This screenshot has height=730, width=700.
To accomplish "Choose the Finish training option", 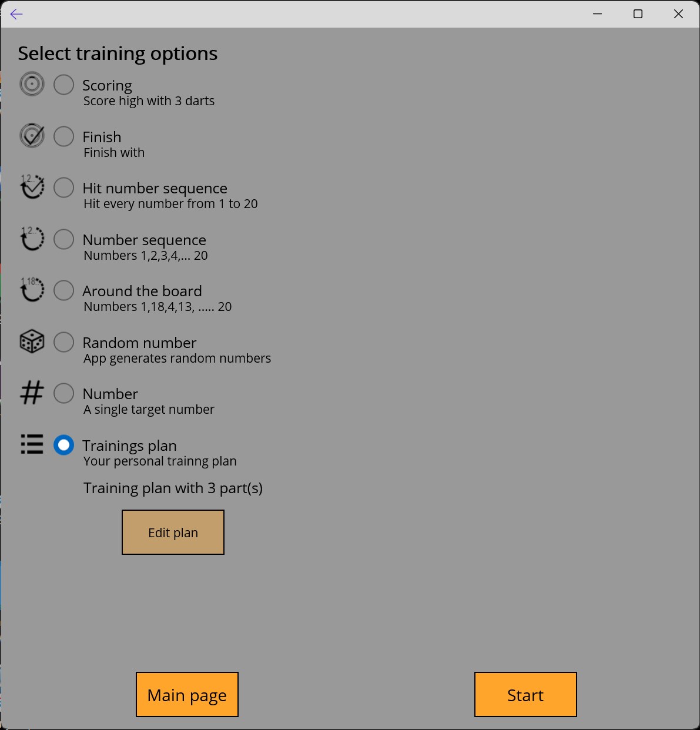I will tap(63, 136).
